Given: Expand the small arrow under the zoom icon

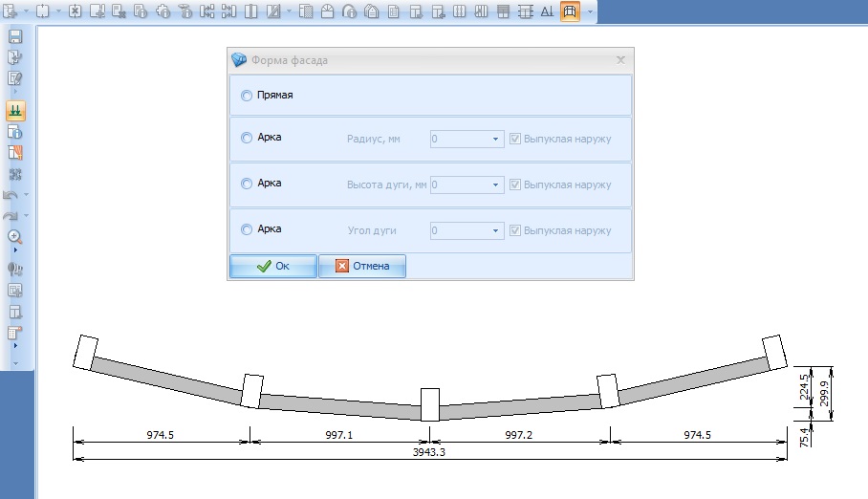Looking at the screenshot, I should click(15, 250).
